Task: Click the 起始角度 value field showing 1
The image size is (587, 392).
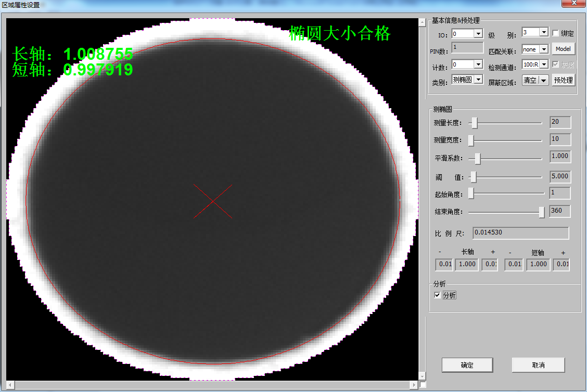Action: (560, 193)
